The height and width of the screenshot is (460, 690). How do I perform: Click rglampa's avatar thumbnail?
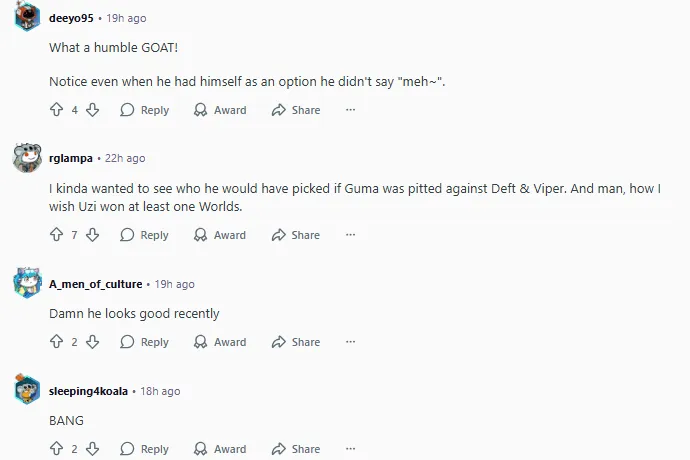click(x=27, y=157)
